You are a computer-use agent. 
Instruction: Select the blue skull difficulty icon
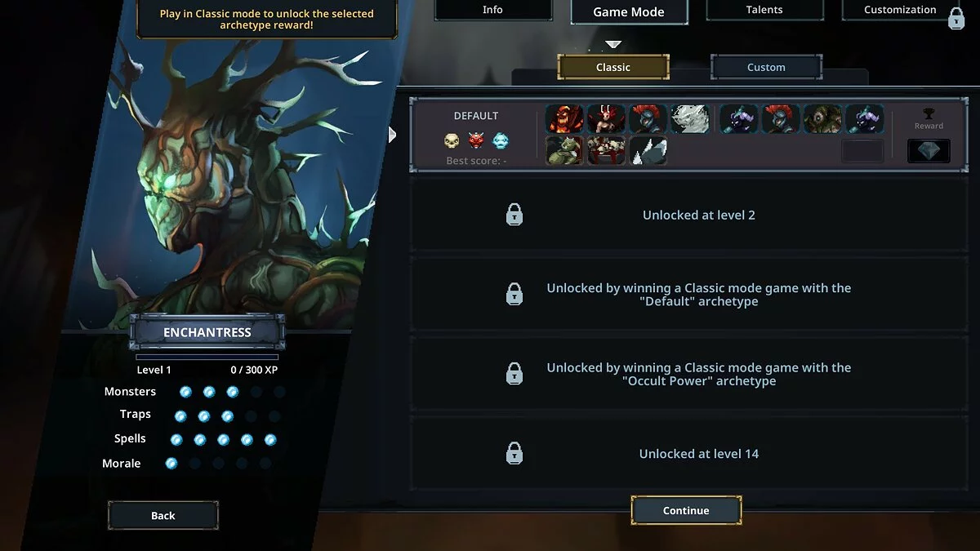[501, 141]
